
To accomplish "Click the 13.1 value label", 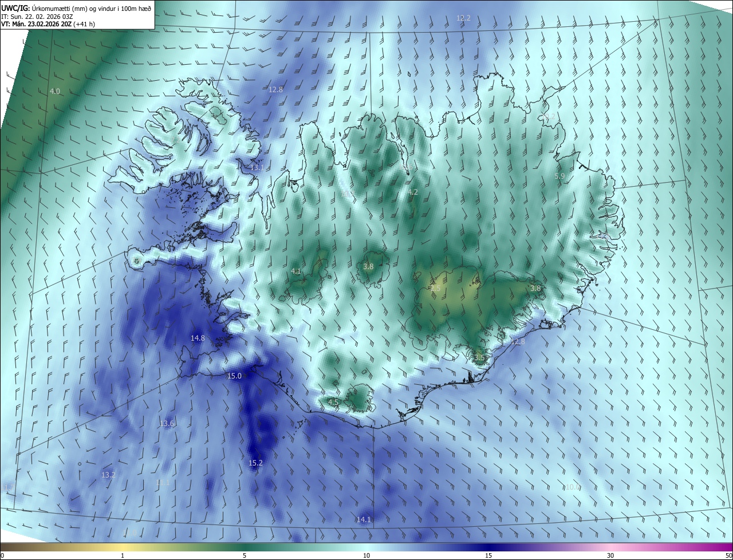I will pyautogui.click(x=257, y=168).
